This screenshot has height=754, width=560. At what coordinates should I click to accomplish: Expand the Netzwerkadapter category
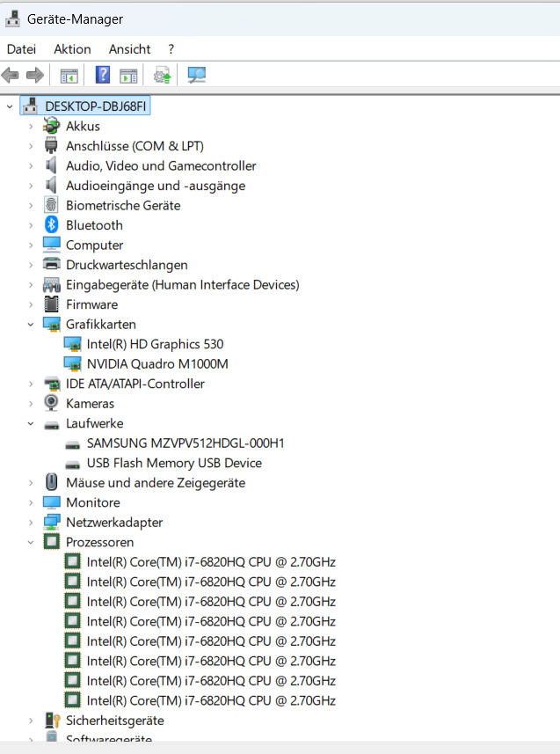point(31,523)
